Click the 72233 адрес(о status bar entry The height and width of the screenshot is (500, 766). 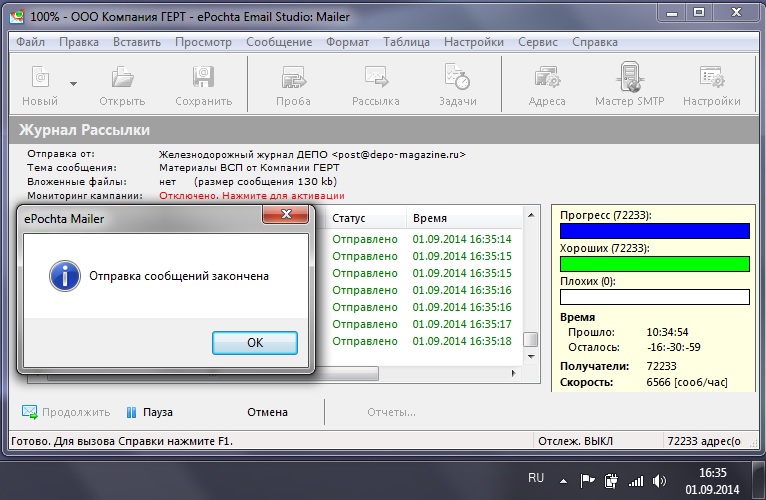703,441
